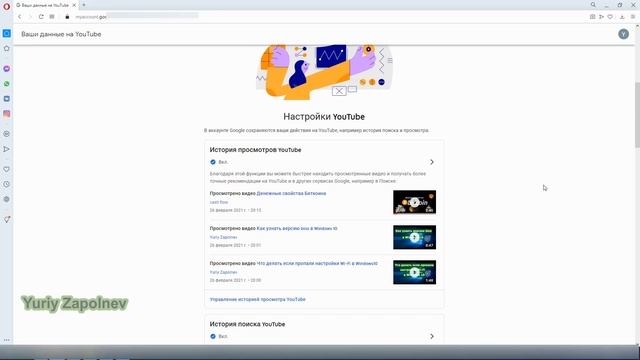Open Settings gear icon in sidebar

click(7, 199)
